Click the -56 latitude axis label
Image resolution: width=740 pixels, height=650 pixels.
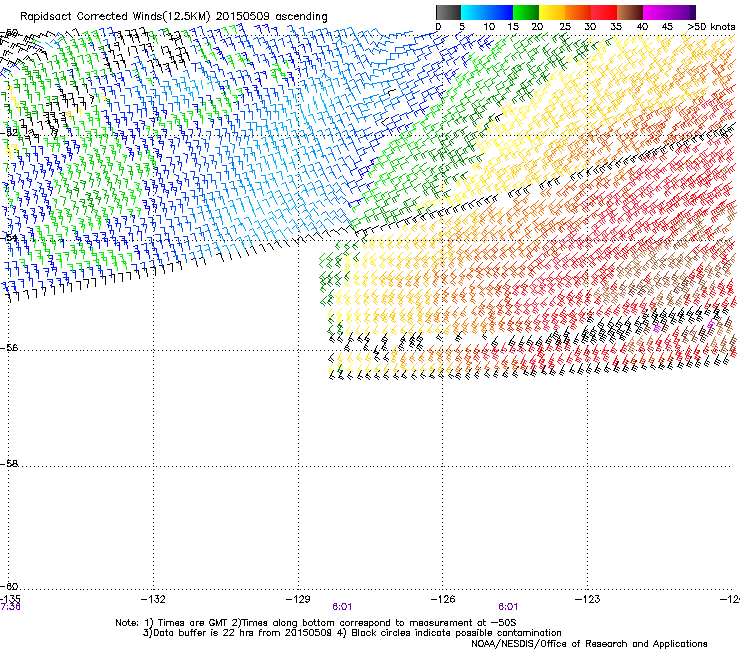9,348
